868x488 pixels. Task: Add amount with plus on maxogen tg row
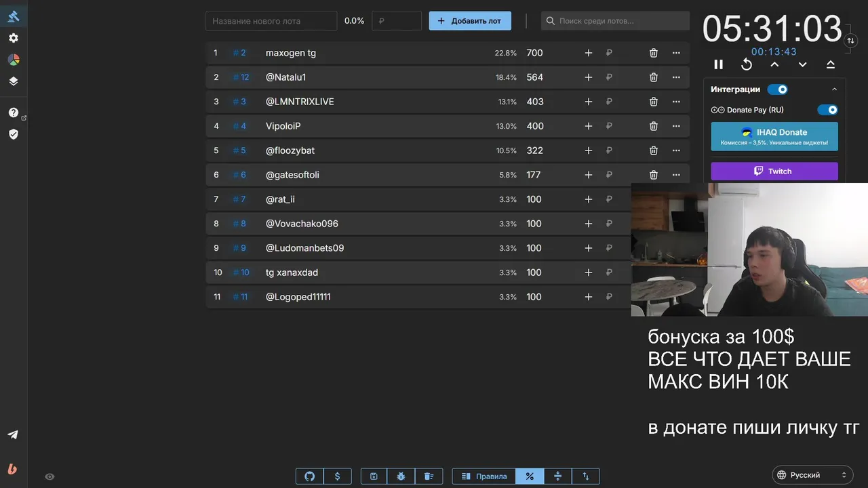pos(589,53)
